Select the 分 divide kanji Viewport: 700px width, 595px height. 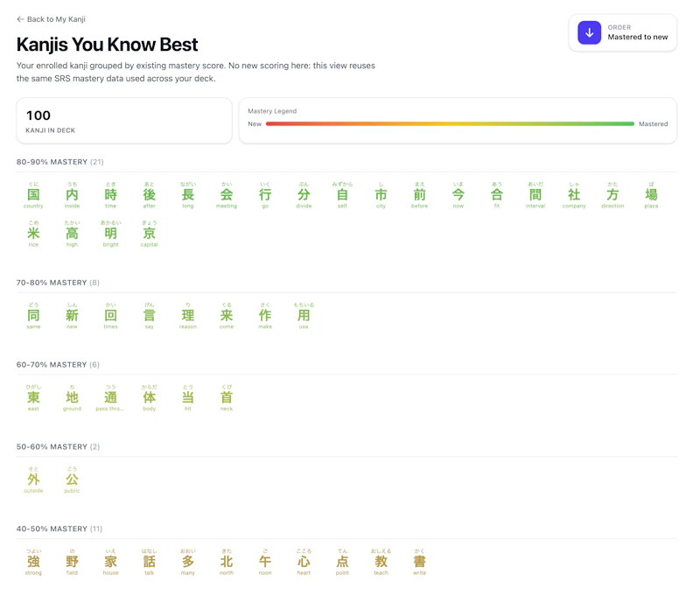304,195
